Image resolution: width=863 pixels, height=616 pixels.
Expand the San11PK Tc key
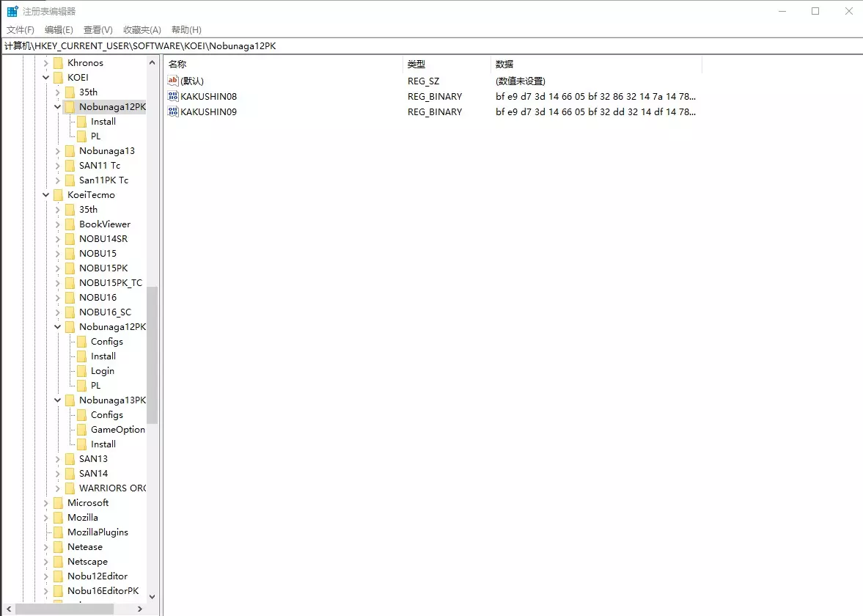(57, 180)
